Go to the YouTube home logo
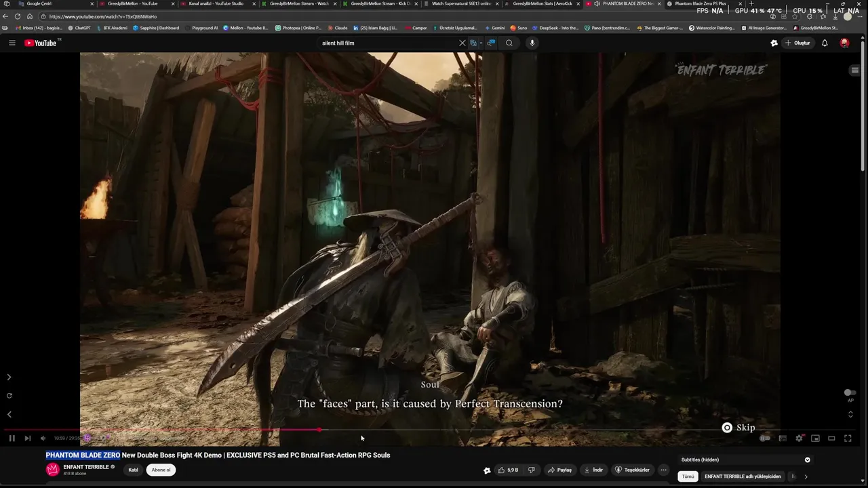Image resolution: width=868 pixels, height=488 pixels. pyautogui.click(x=41, y=43)
